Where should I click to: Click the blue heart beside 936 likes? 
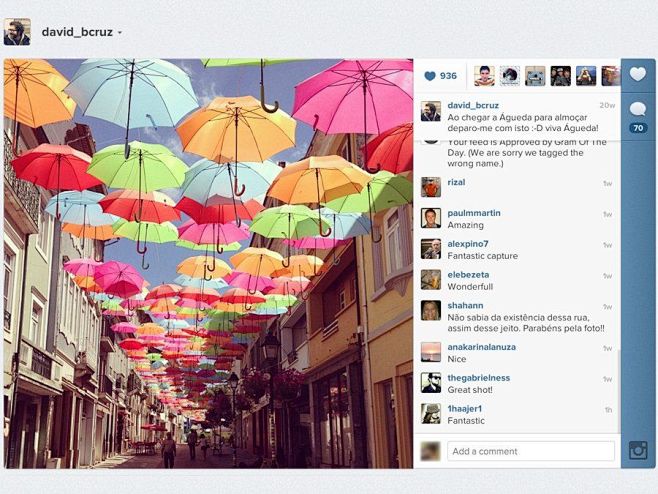(430, 76)
